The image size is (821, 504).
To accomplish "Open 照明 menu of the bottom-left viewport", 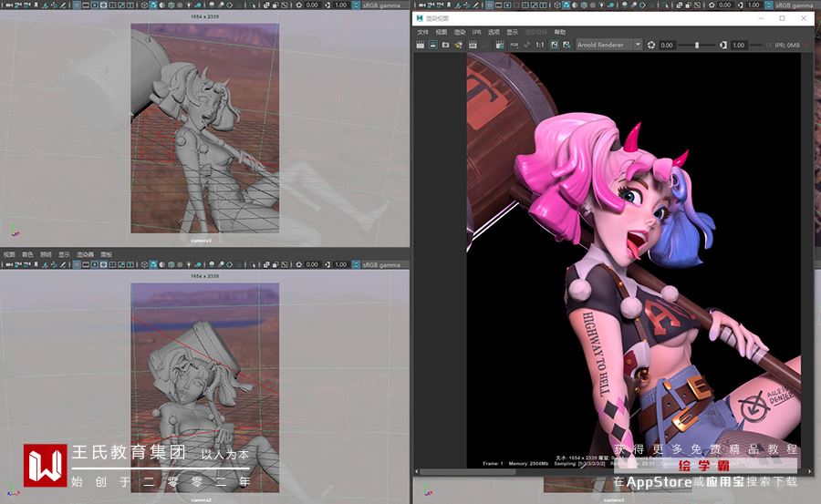I will (47, 254).
